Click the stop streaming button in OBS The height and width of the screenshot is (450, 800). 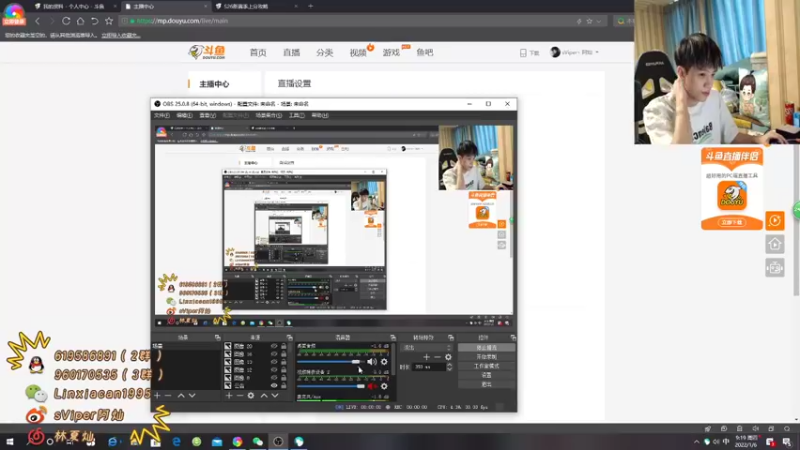[486, 347]
